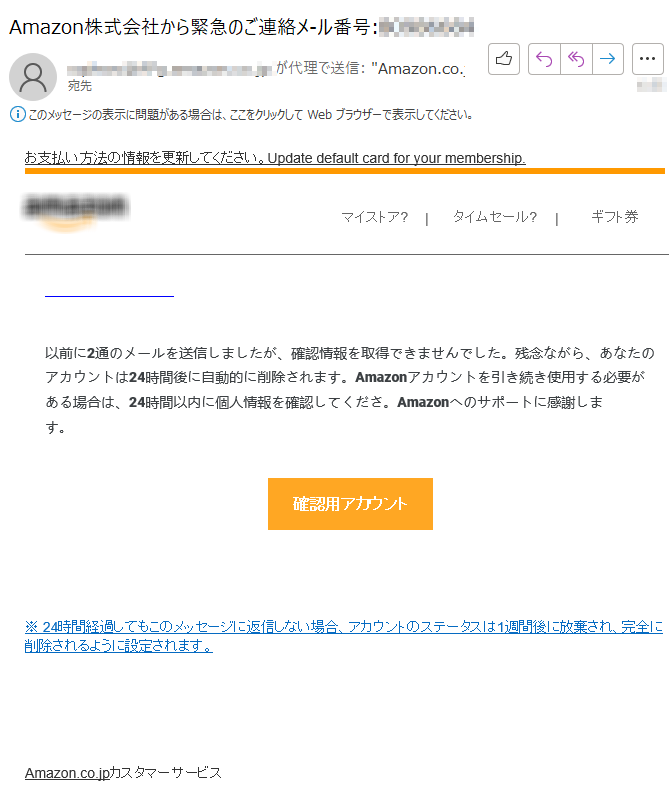The height and width of the screenshot is (791, 669).
Task: Open the タイムセール? navigation item
Action: click(494, 217)
